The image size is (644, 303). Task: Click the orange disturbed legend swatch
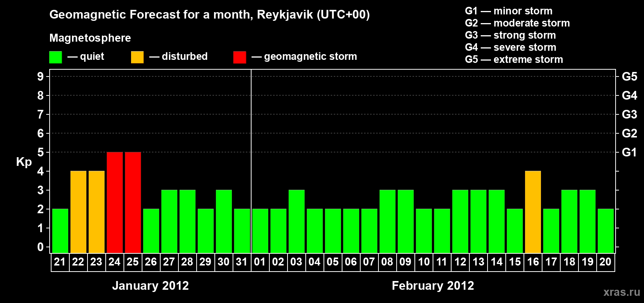[137, 57]
